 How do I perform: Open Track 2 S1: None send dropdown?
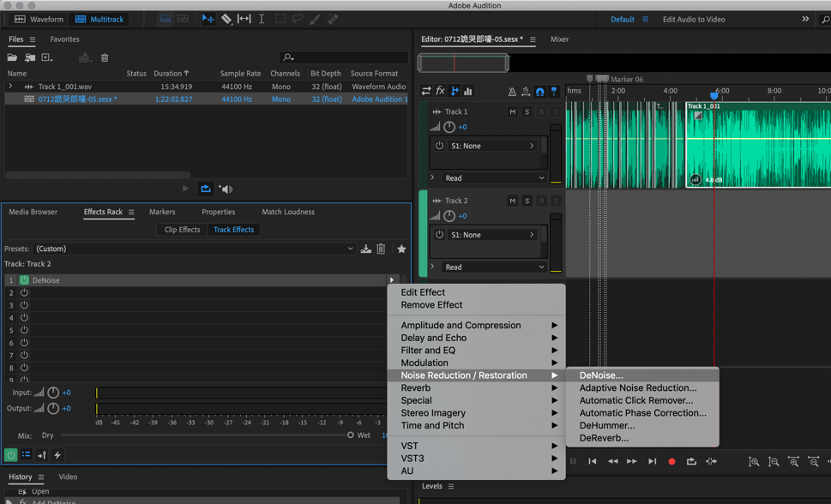(x=492, y=235)
